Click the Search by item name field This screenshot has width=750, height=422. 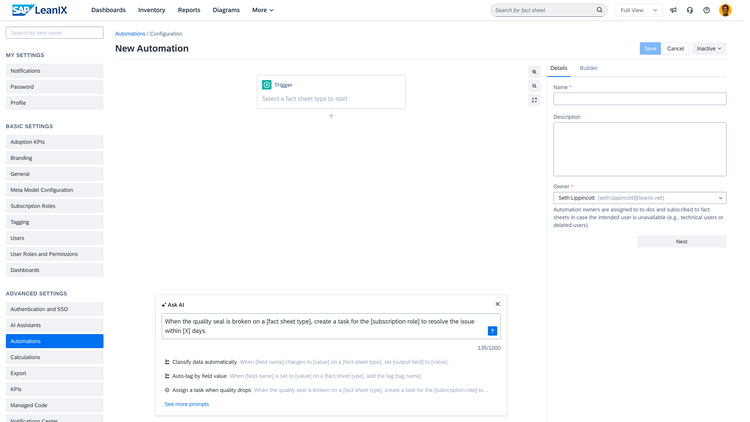[x=55, y=33]
